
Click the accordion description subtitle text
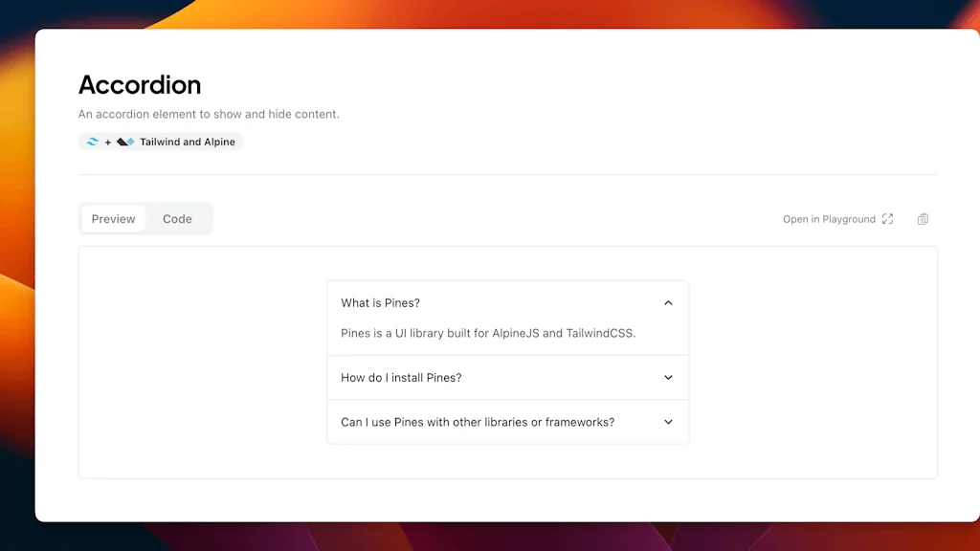209,114
